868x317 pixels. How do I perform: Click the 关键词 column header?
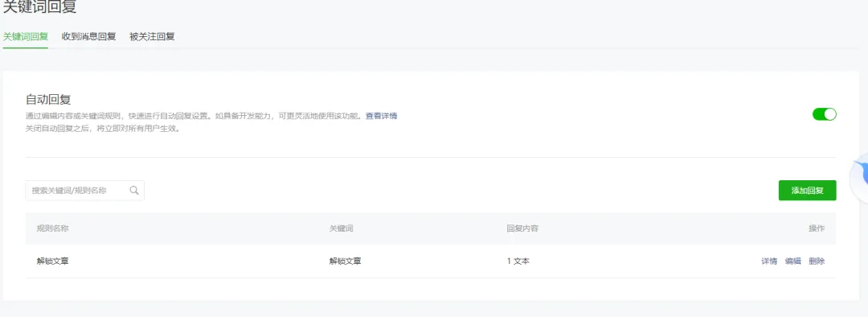(341, 228)
